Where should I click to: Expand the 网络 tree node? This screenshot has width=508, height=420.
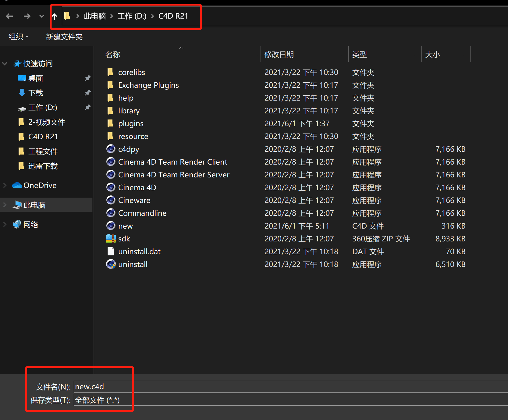coord(5,224)
